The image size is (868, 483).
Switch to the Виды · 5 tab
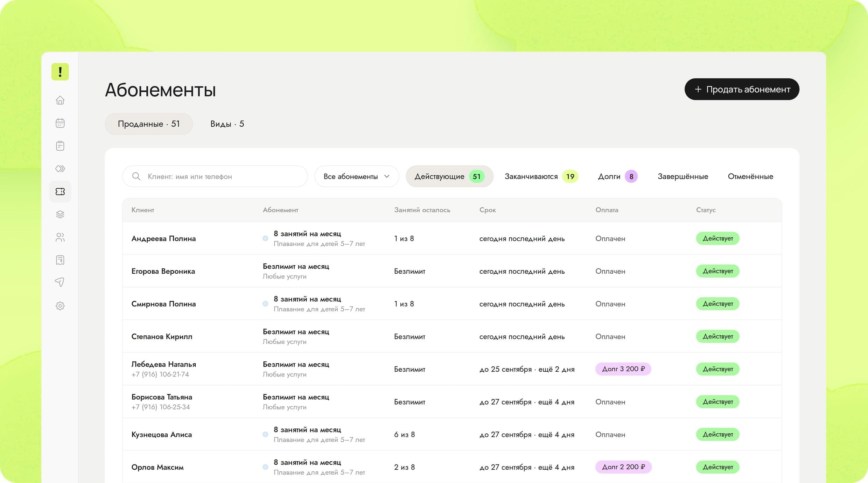tap(227, 124)
